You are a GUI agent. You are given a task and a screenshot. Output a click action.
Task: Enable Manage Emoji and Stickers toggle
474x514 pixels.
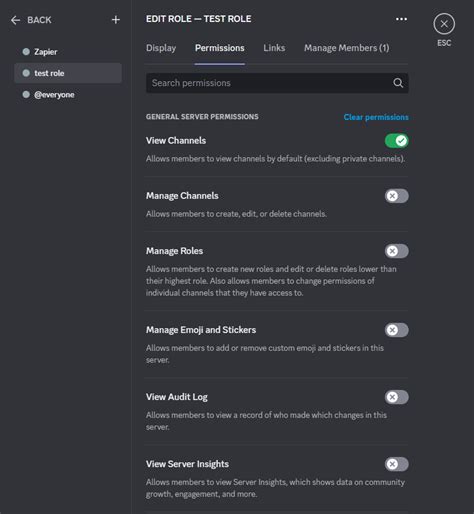[396, 330]
